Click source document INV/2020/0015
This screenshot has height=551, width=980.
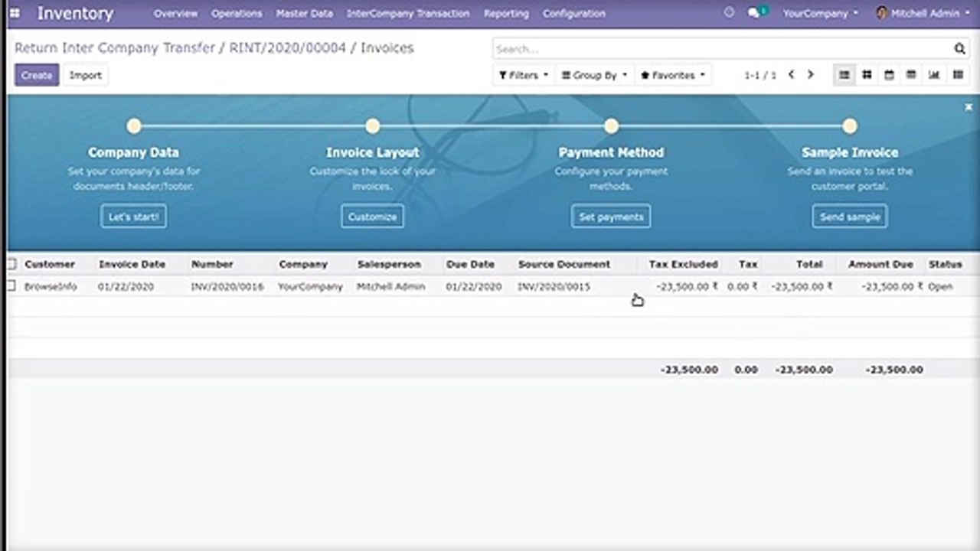[554, 286]
